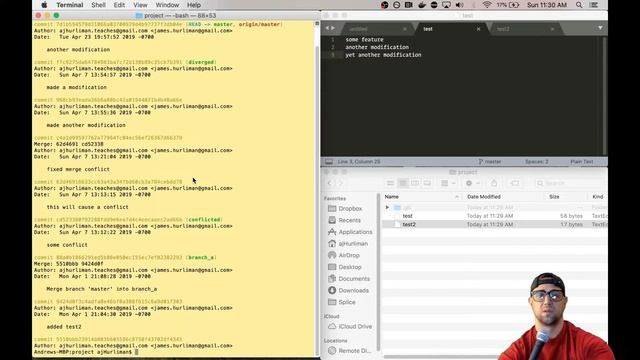Open editor tab list dropdown arrow
The image size is (640, 360).
(x=600, y=28)
